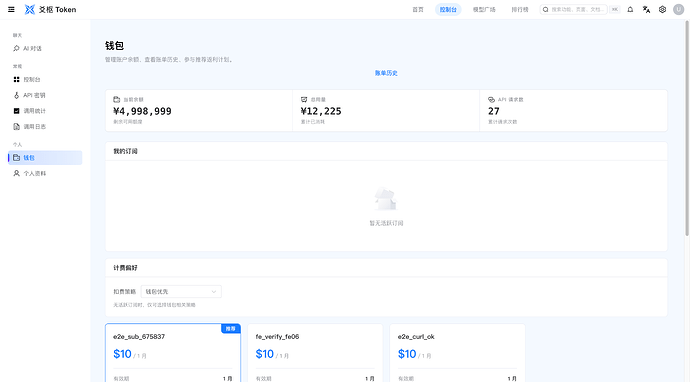Open 控制台 dashboard in the sidebar
The width and height of the screenshot is (690, 382).
(x=45, y=80)
